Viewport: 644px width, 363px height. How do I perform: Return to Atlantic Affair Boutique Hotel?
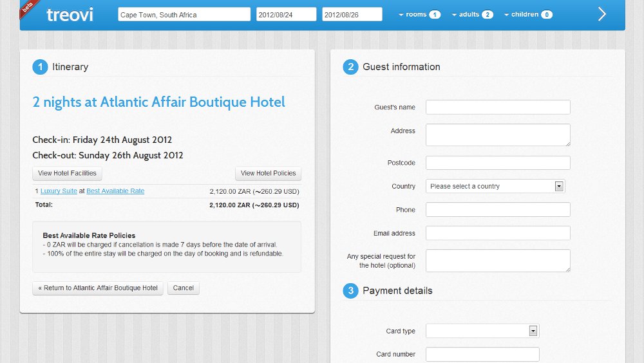tap(98, 288)
